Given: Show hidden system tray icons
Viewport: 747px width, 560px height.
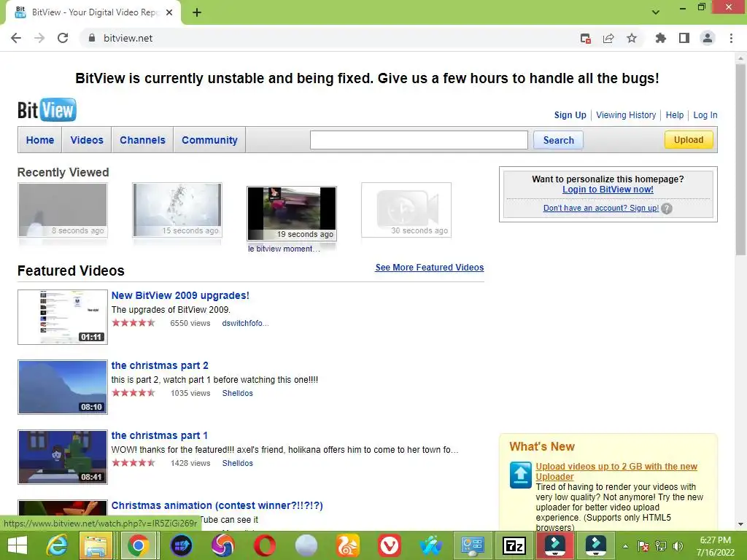Looking at the screenshot, I should pos(625,546).
